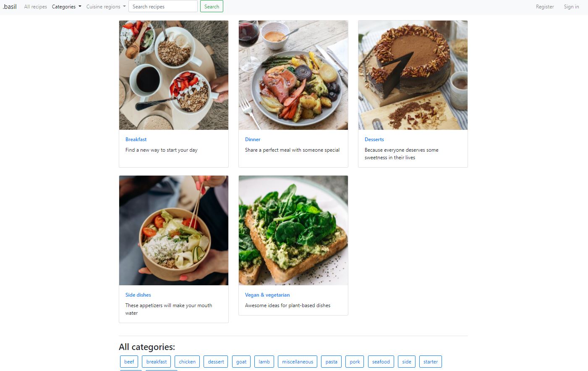Viewport: 588px width, 371px height.
Task: Select the starter category tag
Action: (x=431, y=362)
